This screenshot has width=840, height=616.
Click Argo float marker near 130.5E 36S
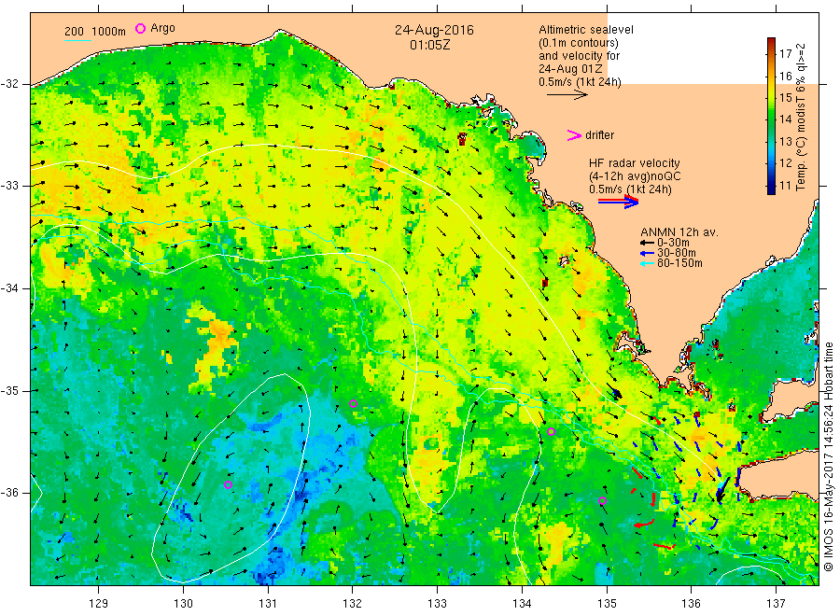(228, 484)
